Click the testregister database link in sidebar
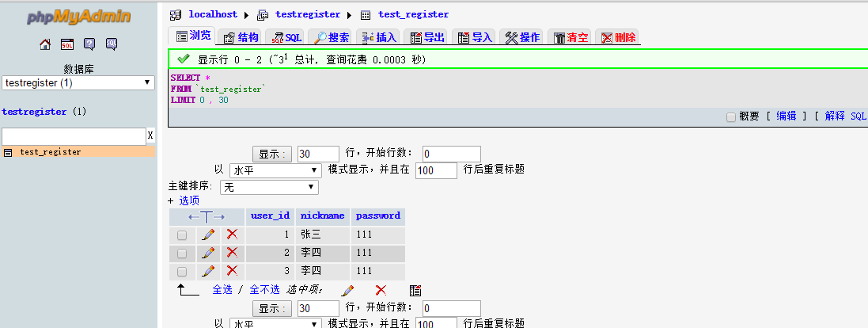868x328 pixels. pos(34,112)
